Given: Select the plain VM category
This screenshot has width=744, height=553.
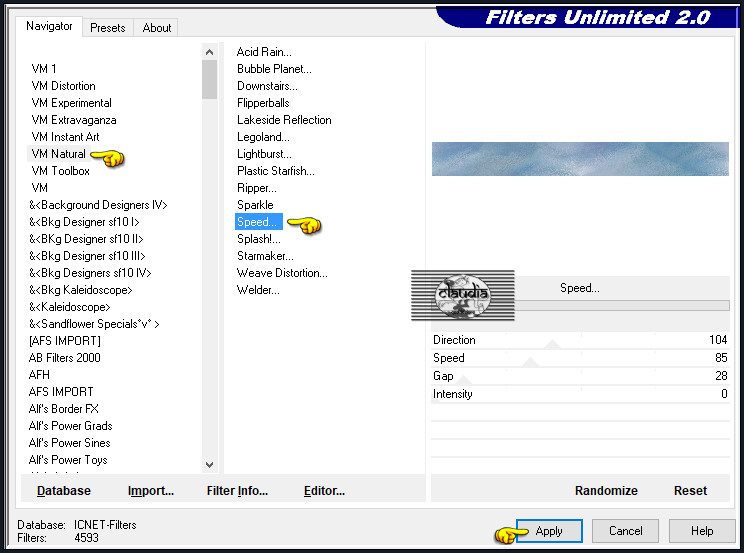Looking at the screenshot, I should coord(40,188).
